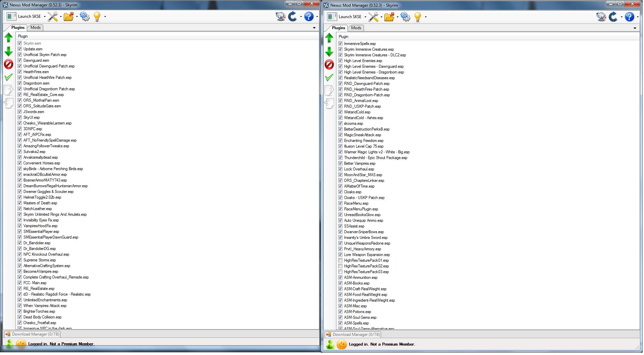Enable all plugins green check, right window

pos(329,78)
